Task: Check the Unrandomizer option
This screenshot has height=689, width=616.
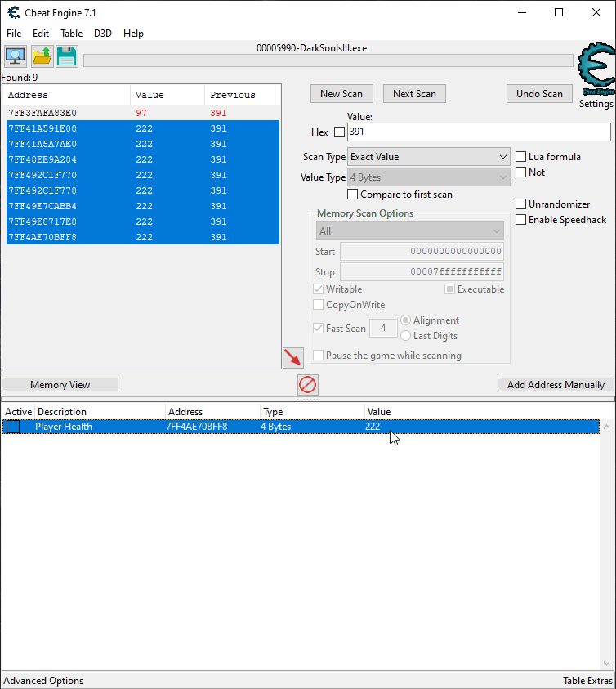Action: [x=521, y=204]
